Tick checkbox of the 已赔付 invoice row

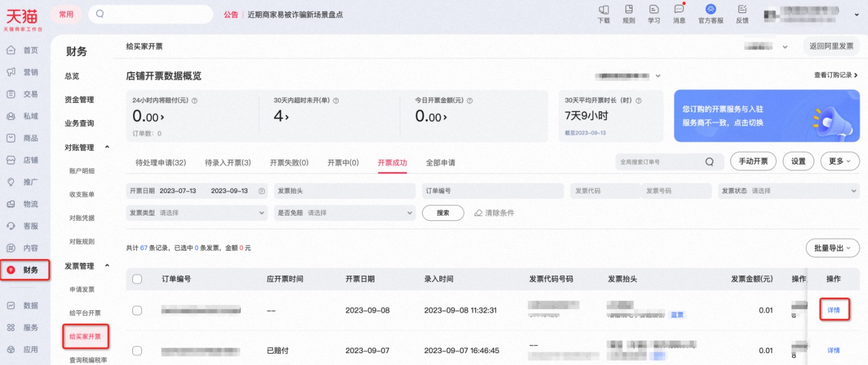[137, 350]
